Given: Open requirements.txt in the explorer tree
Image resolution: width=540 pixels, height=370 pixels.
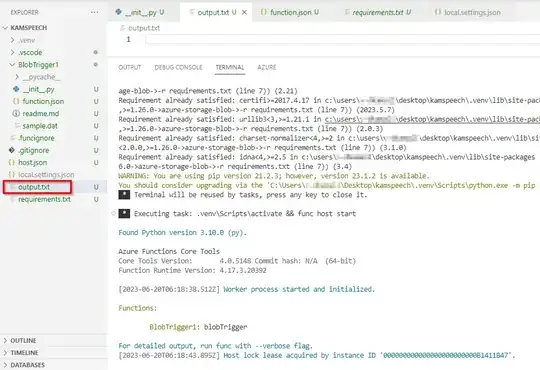Looking at the screenshot, I should click(44, 199).
